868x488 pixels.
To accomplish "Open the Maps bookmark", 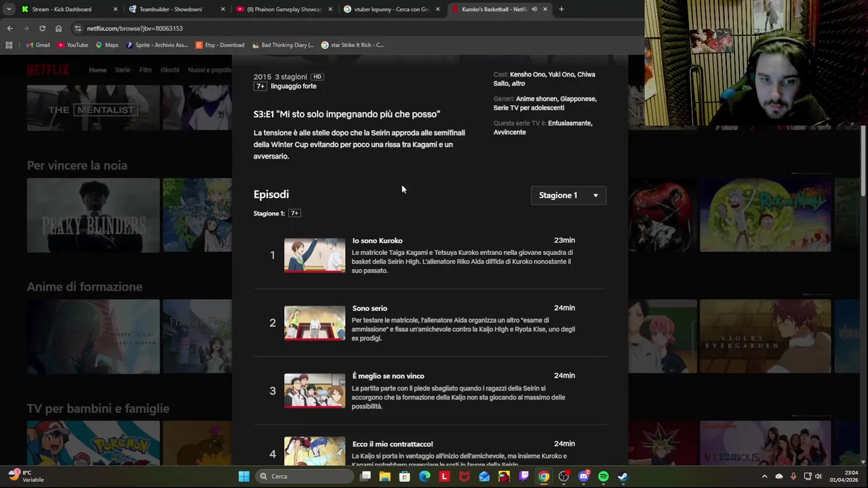I will coord(107,45).
